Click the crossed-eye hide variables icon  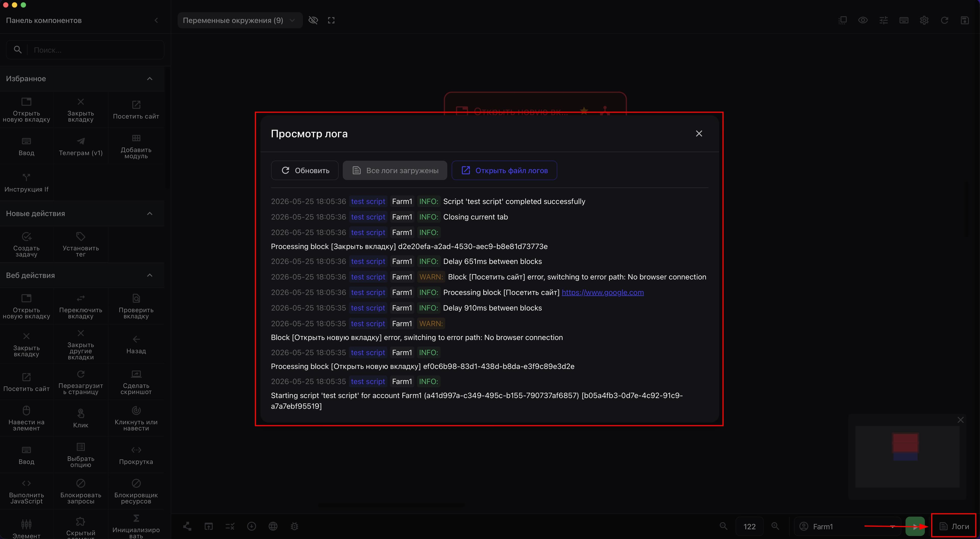pyautogui.click(x=313, y=20)
